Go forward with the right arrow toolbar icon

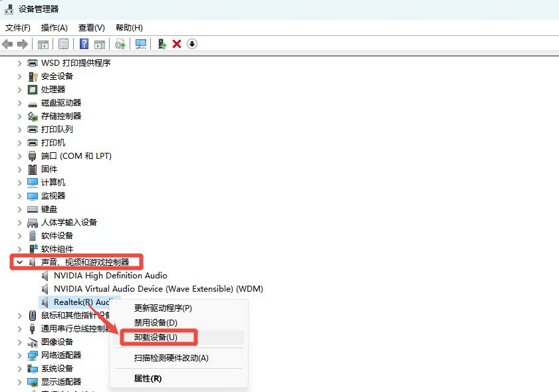click(x=23, y=45)
